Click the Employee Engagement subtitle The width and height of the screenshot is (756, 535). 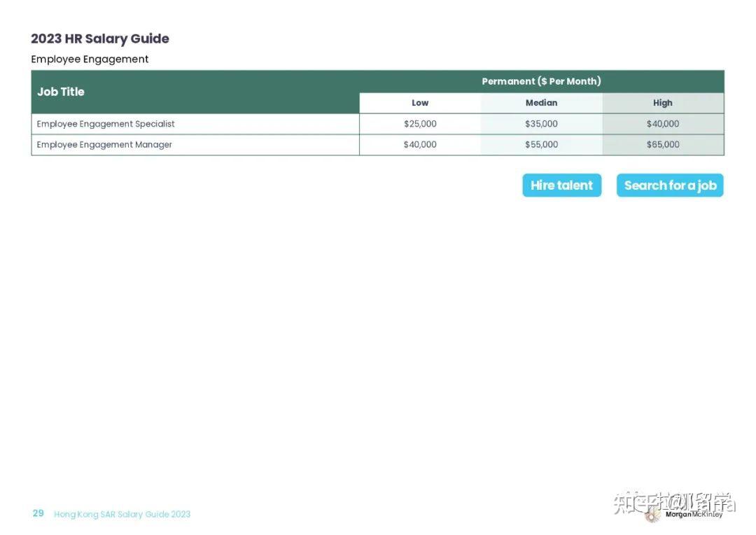pos(90,60)
